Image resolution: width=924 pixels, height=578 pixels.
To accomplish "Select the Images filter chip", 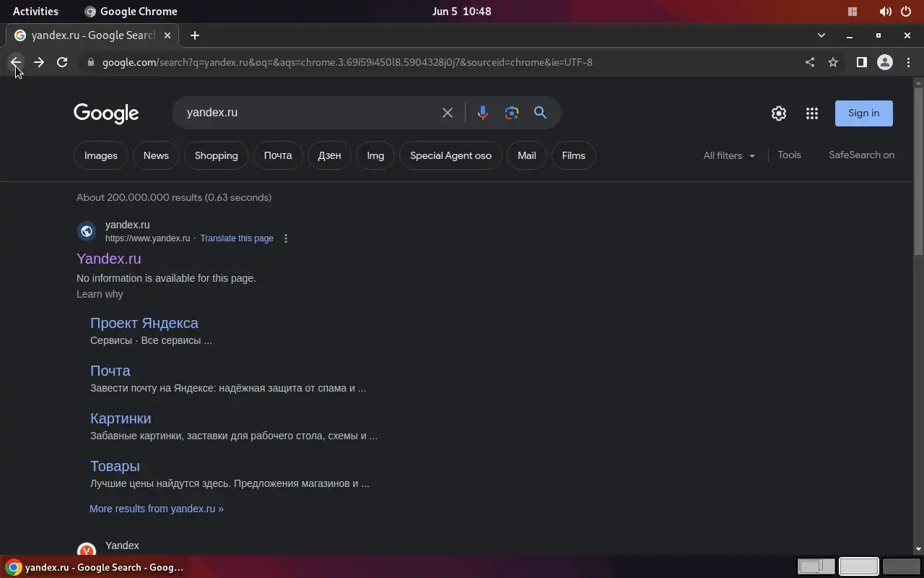I will (101, 155).
